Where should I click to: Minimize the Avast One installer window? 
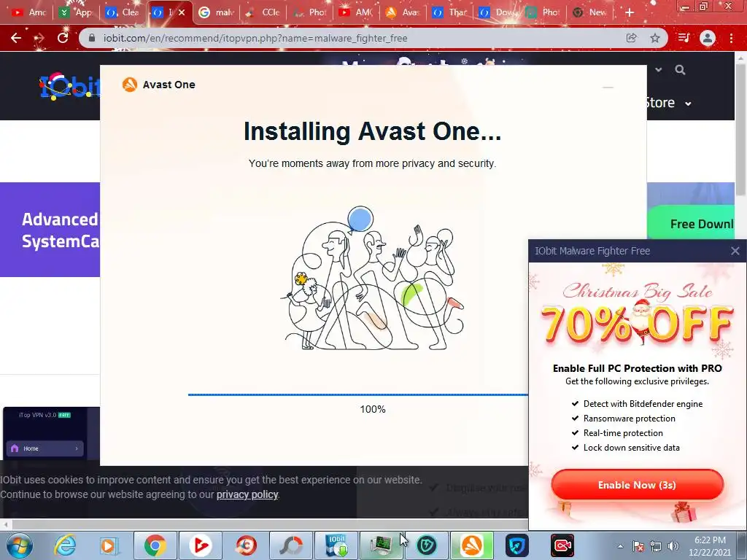click(608, 87)
